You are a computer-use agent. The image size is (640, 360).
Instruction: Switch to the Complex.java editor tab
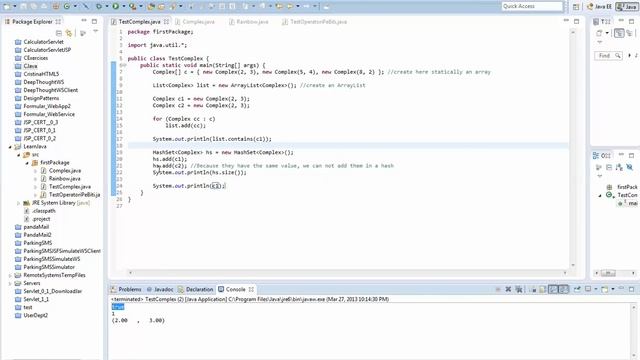coord(198,22)
